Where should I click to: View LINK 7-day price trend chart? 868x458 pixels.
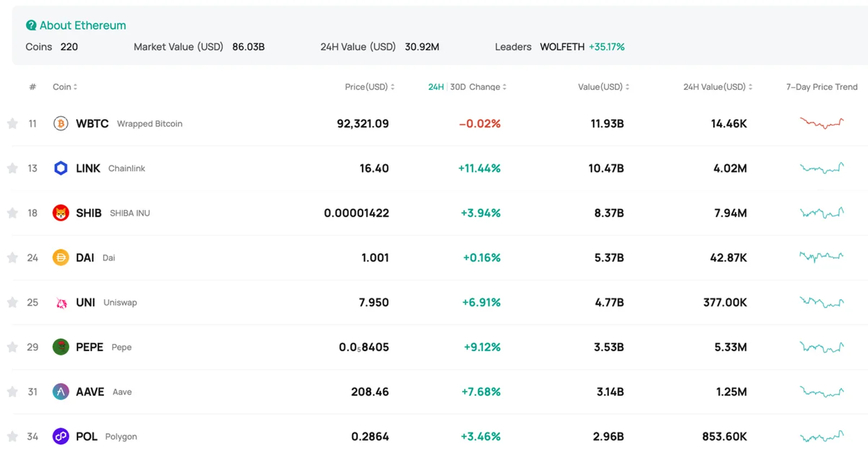[x=821, y=168]
